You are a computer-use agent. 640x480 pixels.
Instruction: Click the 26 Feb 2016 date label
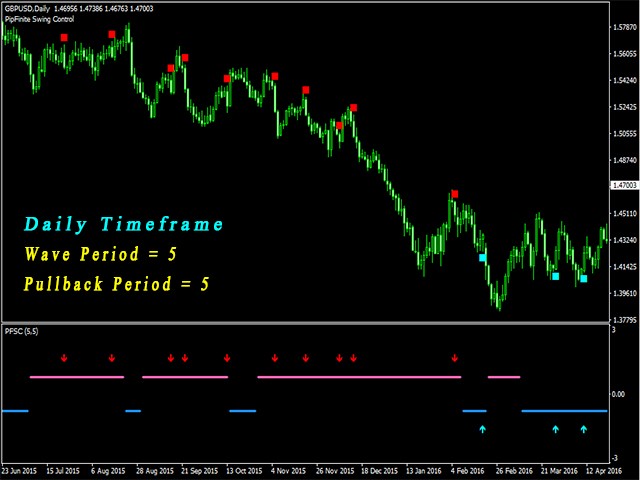click(x=514, y=471)
